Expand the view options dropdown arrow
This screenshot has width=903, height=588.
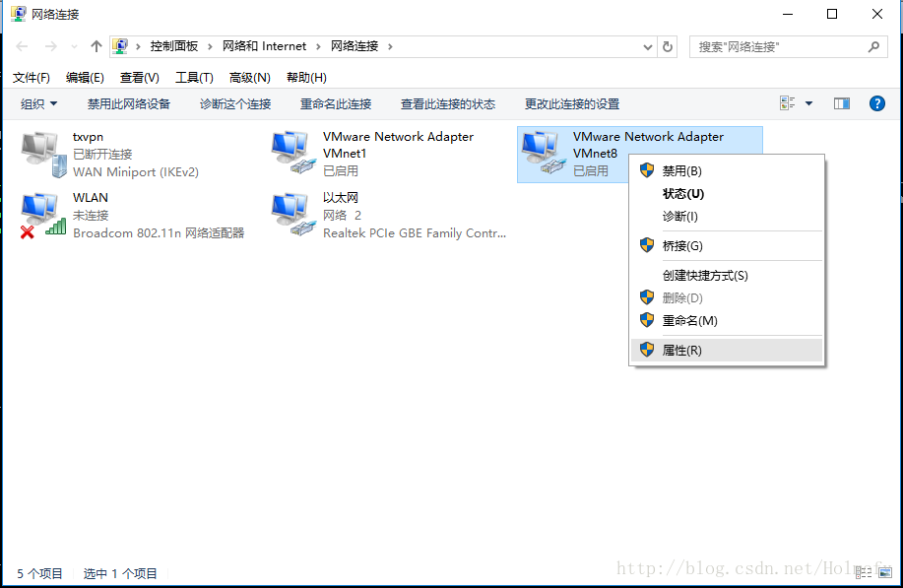point(808,103)
